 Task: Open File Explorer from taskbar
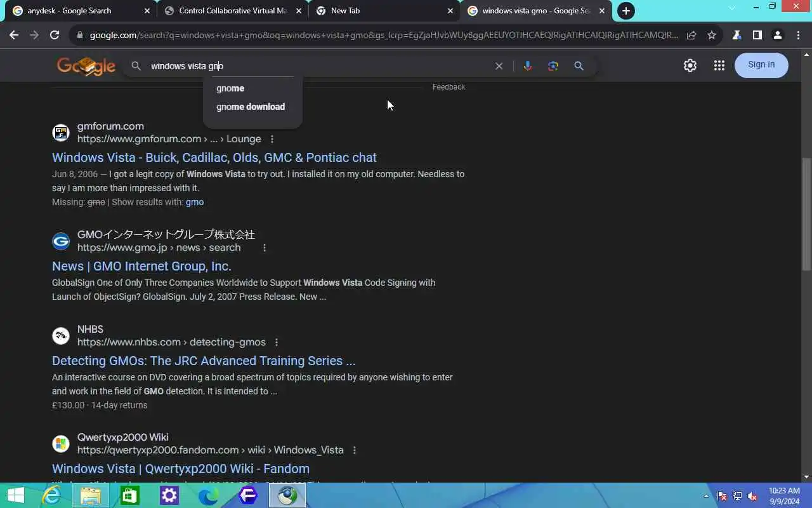(x=91, y=495)
